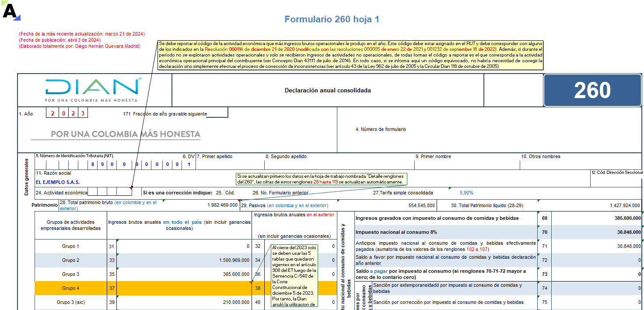The image size is (644, 310).
Task: Select the 1.982.469.000 total patrimonio bruto value
Action: 223,205
